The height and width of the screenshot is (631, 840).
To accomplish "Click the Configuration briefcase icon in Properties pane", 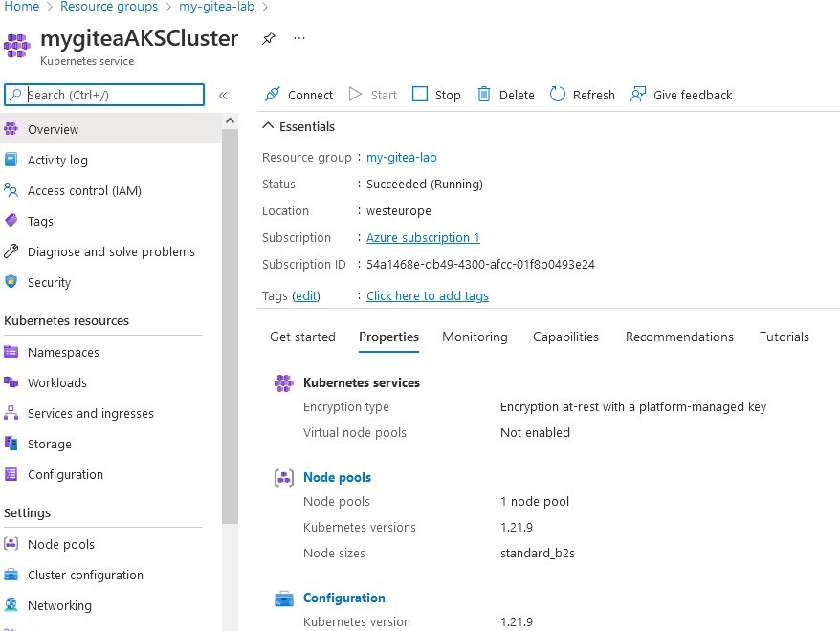I will tap(284, 598).
